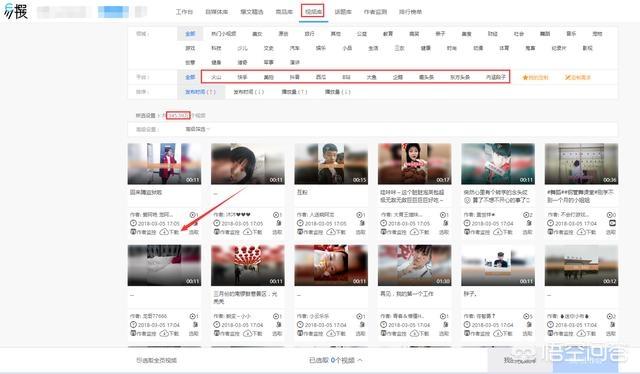
Task: Click 作者监控 icon on the 00:36 video card
Action: (x=550, y=232)
